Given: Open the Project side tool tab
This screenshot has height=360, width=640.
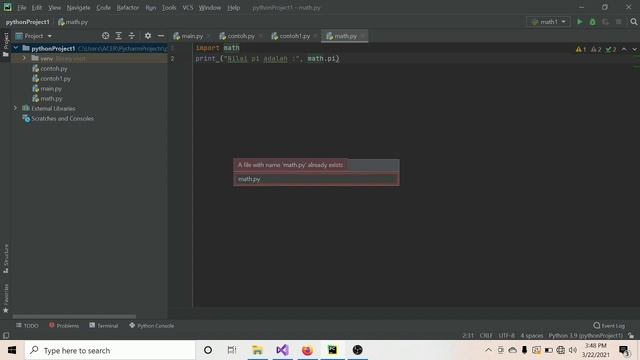Looking at the screenshot, I should click(6, 44).
